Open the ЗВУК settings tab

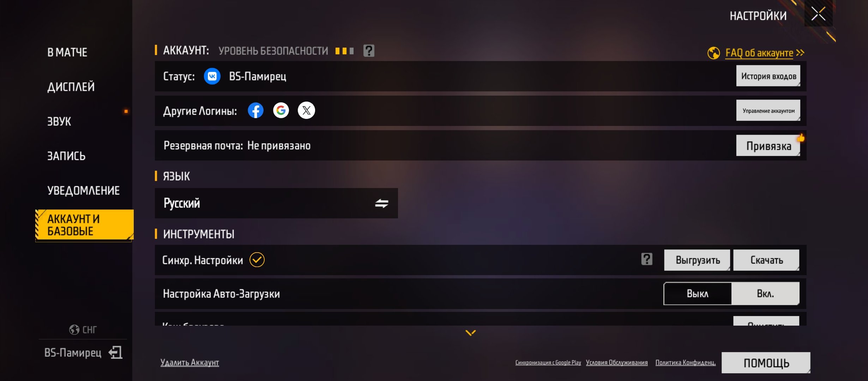coord(59,121)
